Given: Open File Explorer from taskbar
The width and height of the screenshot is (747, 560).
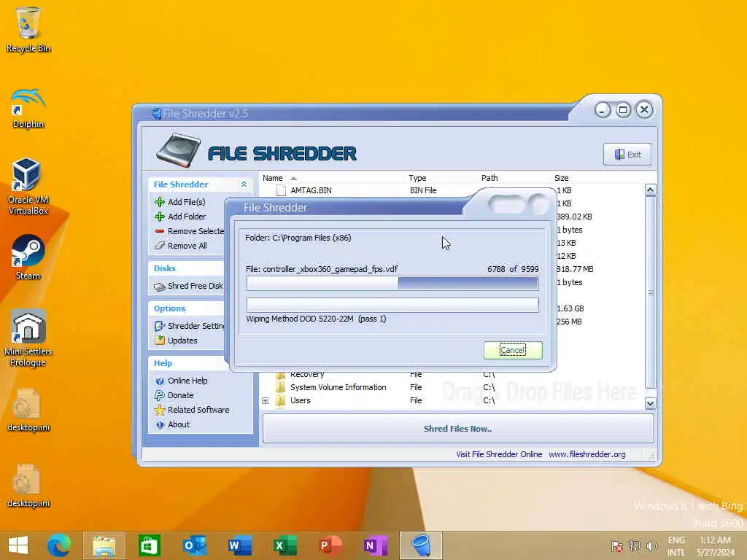Looking at the screenshot, I should [104, 545].
